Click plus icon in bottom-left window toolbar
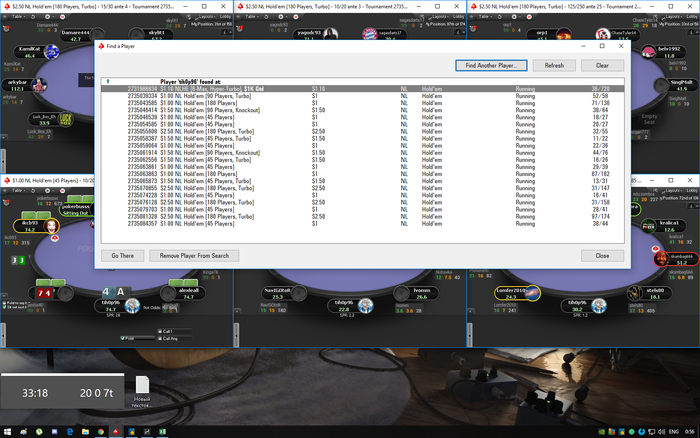 [47, 191]
